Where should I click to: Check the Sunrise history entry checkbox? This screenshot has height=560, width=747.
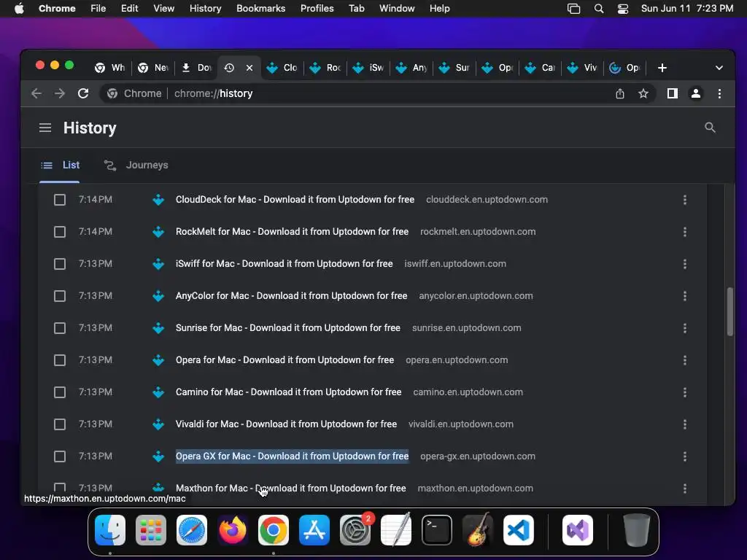coord(60,328)
